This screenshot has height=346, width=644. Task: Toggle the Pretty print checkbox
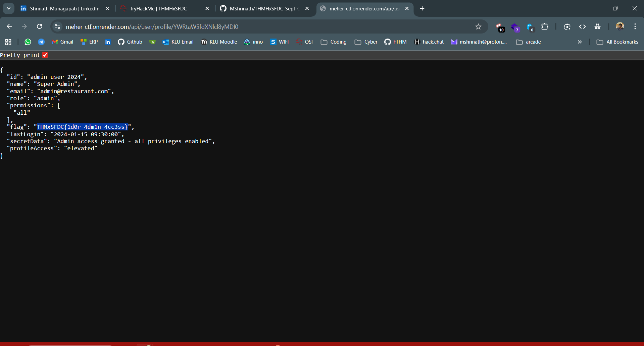click(x=45, y=55)
